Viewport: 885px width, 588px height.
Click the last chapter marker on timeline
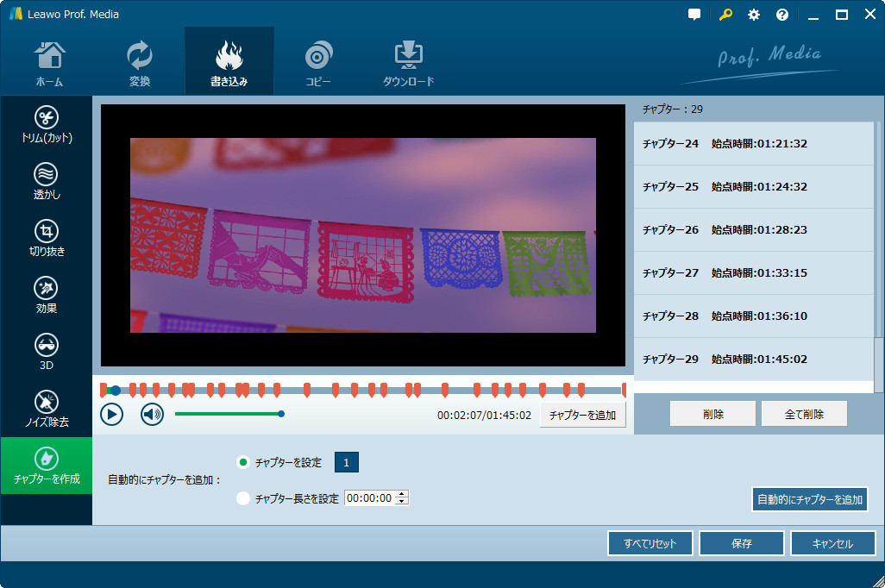[x=624, y=390]
